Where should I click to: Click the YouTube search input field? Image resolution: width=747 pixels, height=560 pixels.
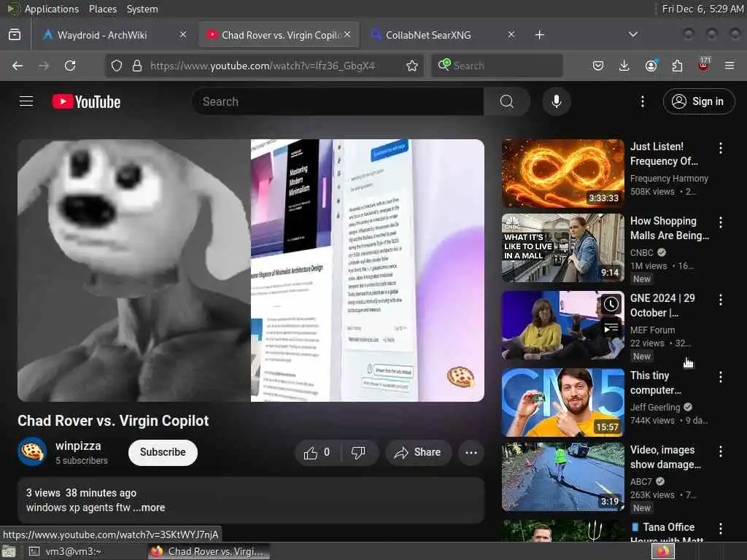pos(337,101)
